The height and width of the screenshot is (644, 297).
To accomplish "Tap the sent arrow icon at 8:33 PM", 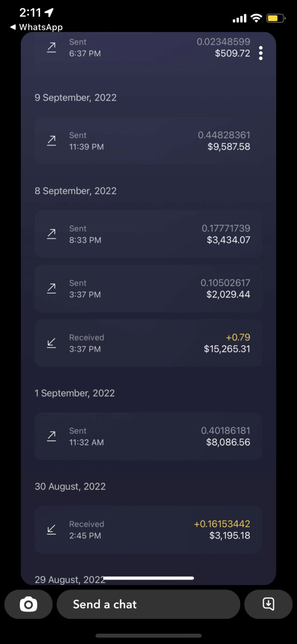I will coord(51,234).
